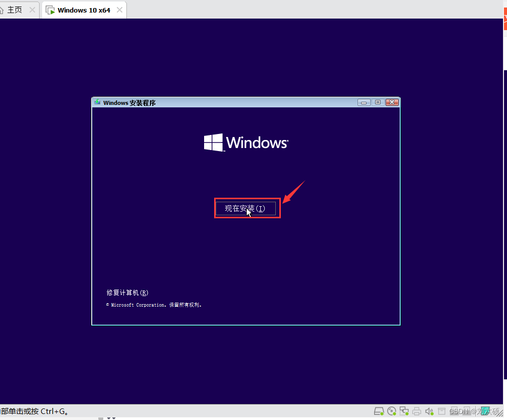Click the Ctrl+G hint text in status bar
507x420 pixels.
(x=34, y=411)
